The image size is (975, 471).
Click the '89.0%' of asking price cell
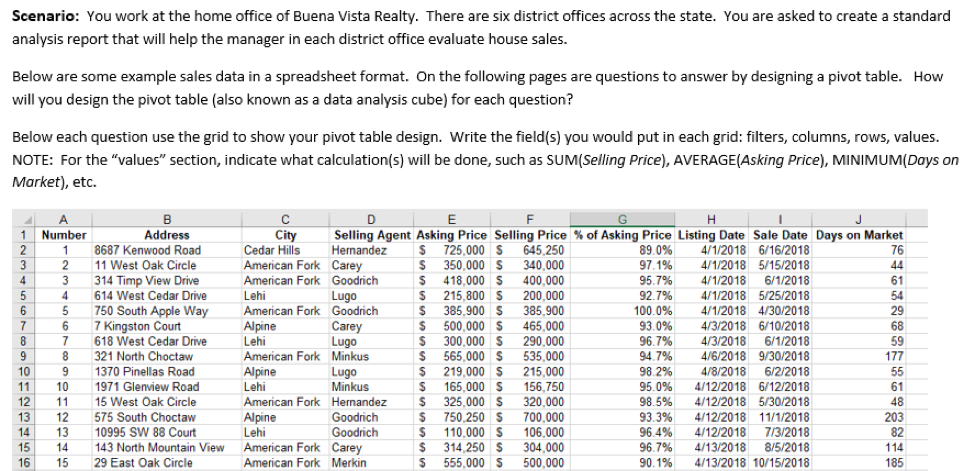[622, 250]
